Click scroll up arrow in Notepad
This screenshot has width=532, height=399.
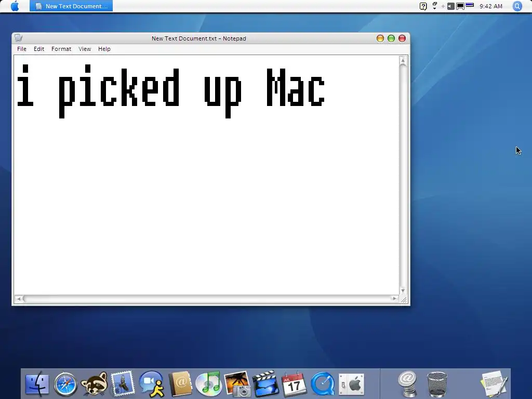tap(403, 60)
